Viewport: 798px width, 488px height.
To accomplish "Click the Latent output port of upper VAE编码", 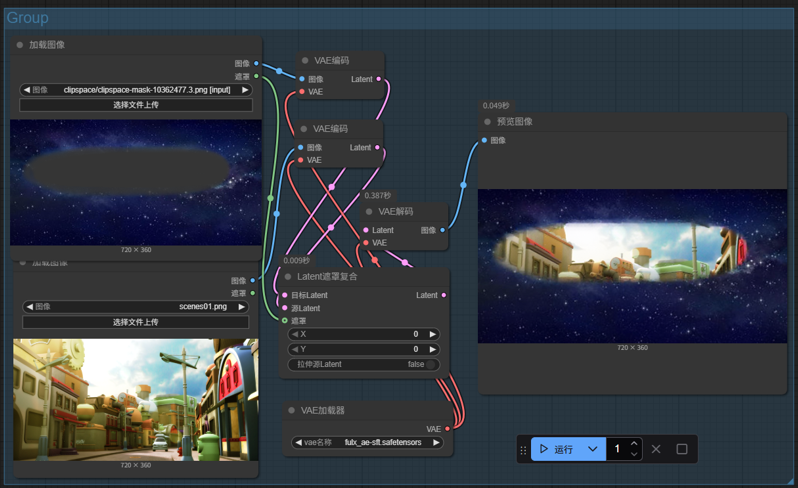I will pyautogui.click(x=378, y=79).
